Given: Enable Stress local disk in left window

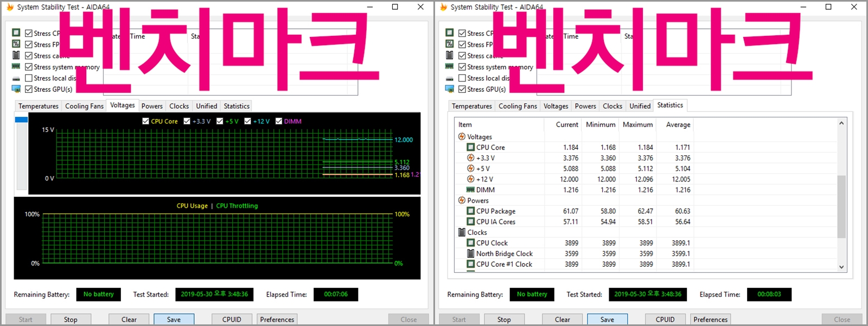Looking at the screenshot, I should [29, 78].
